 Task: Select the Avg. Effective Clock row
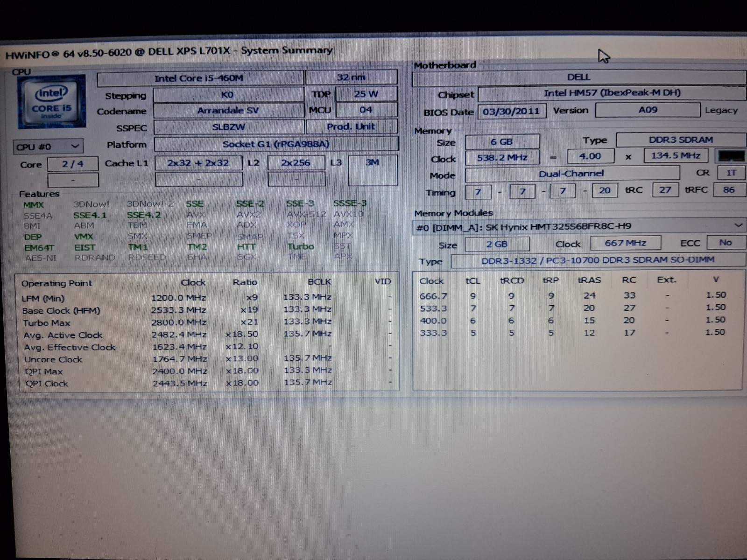(207, 347)
